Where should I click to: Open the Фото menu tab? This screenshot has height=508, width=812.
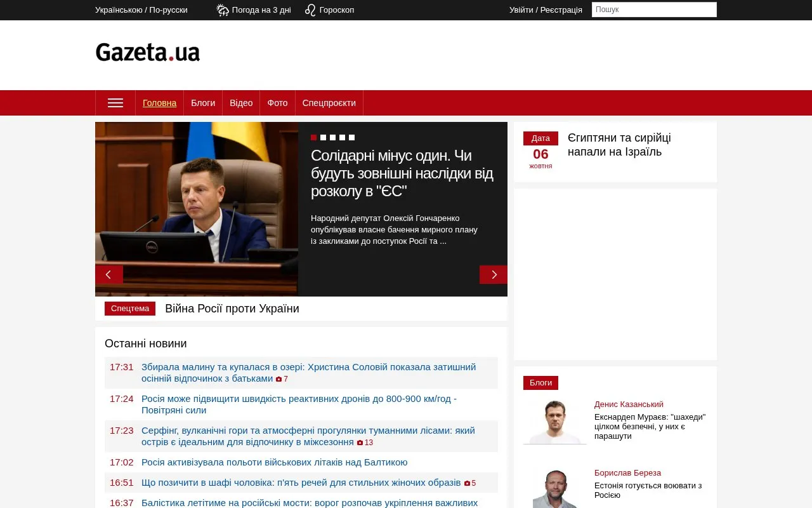[x=277, y=103]
